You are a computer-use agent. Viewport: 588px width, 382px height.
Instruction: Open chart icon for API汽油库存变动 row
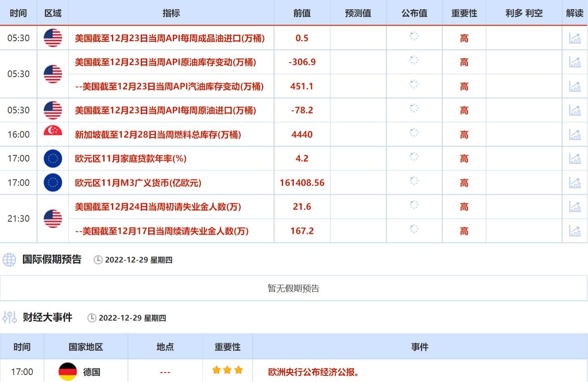574,86
